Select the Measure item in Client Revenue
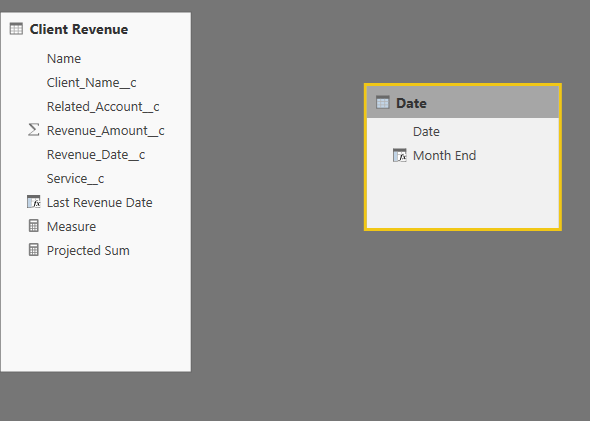 [x=71, y=226]
